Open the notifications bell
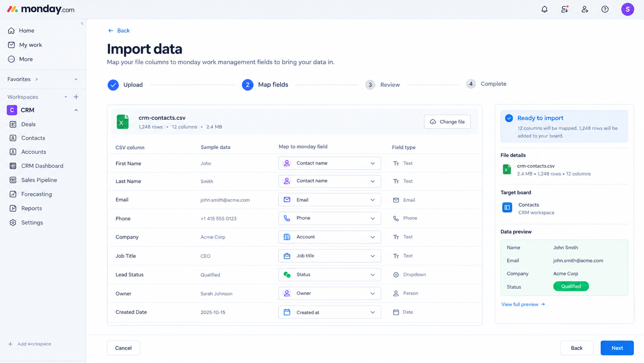Image resolution: width=644 pixels, height=363 pixels. 544,9
